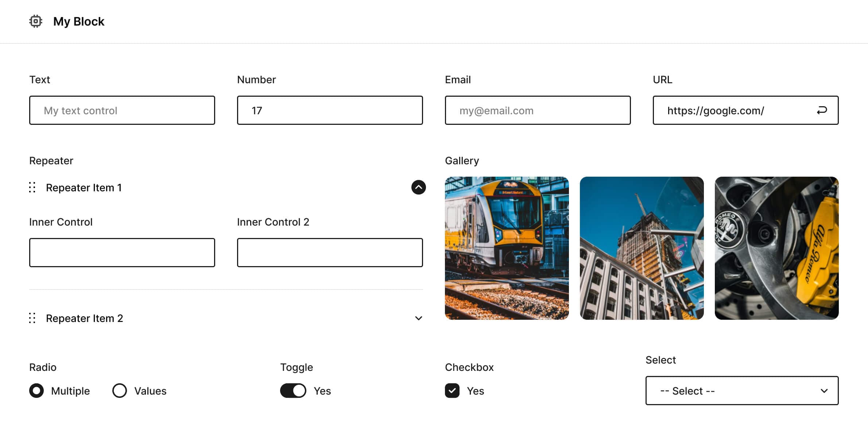Select the Alfa Romeo wheel gallery thumbnail
This screenshot has height=430, width=868.
coord(777,248)
